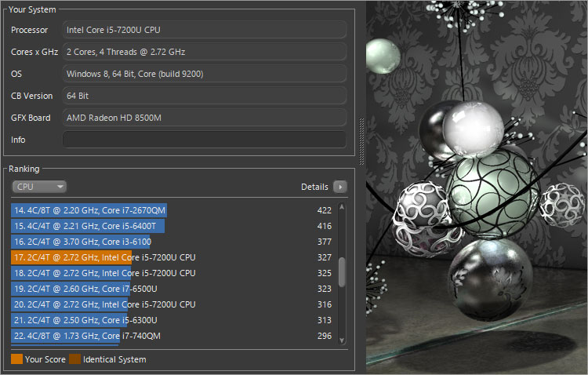Click the GFX Board field

205,118
